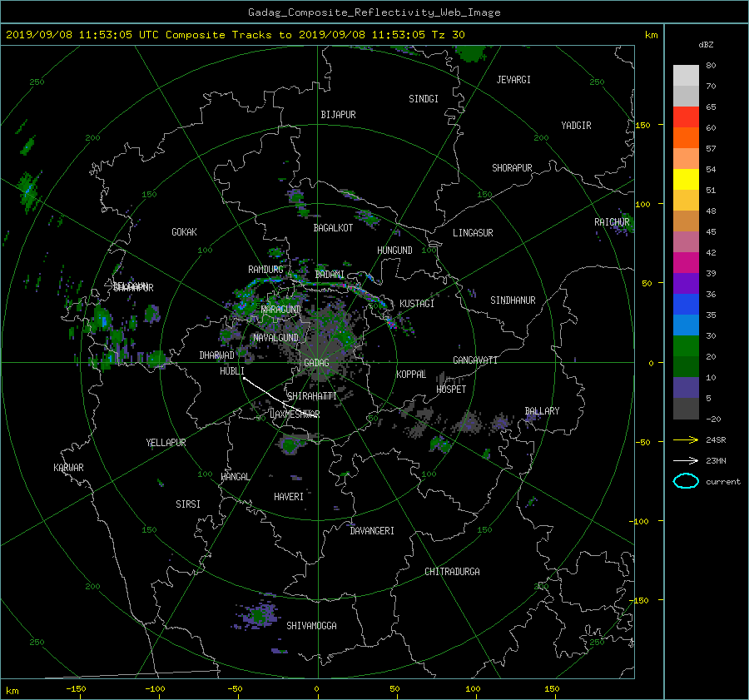Click the RAICHUR city label
749x700 pixels.
pos(612,222)
